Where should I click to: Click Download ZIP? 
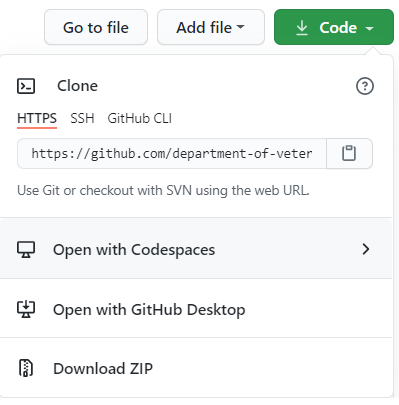click(x=196, y=368)
